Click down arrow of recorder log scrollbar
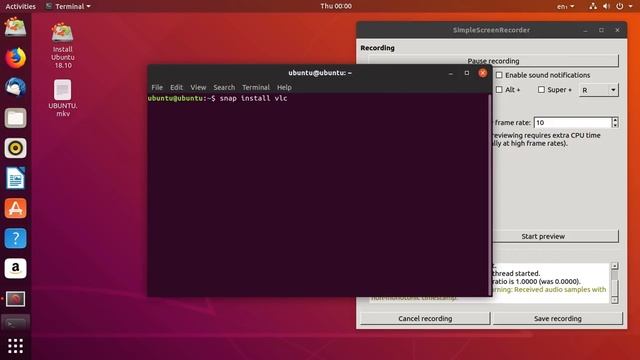 615,300
